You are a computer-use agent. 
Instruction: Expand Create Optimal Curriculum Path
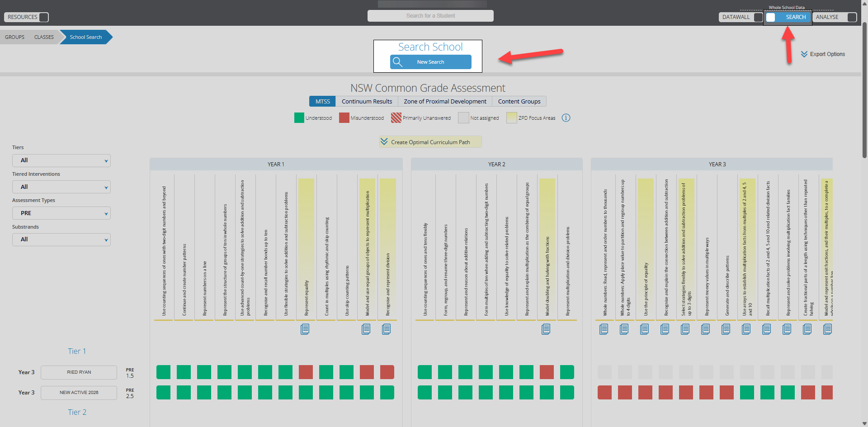[430, 142]
